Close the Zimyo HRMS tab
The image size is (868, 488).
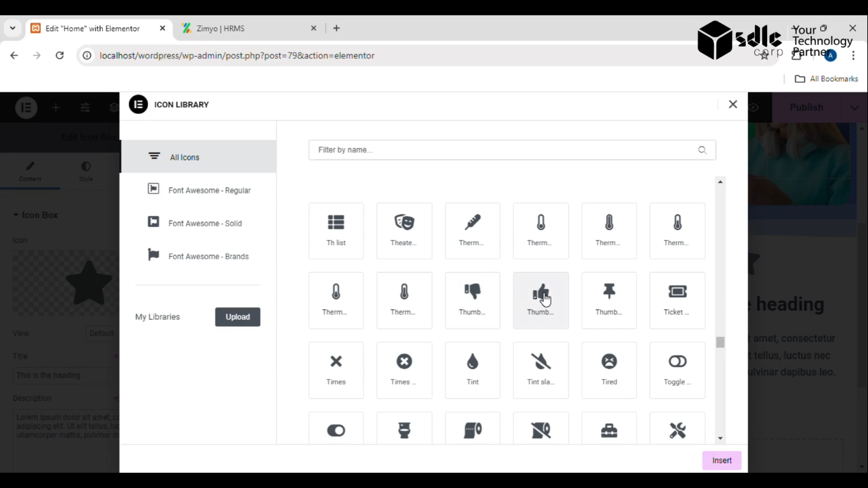[313, 29]
